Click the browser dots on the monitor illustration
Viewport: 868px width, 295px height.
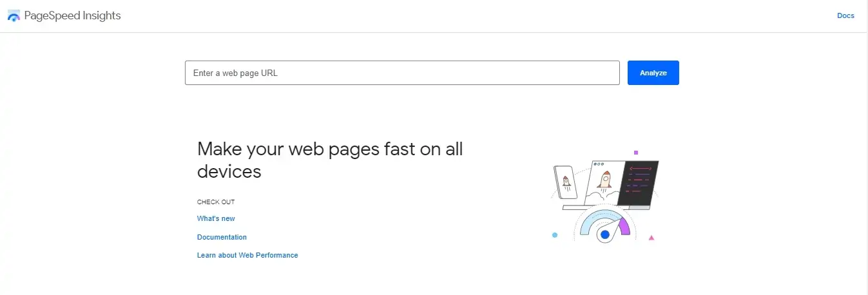click(597, 164)
